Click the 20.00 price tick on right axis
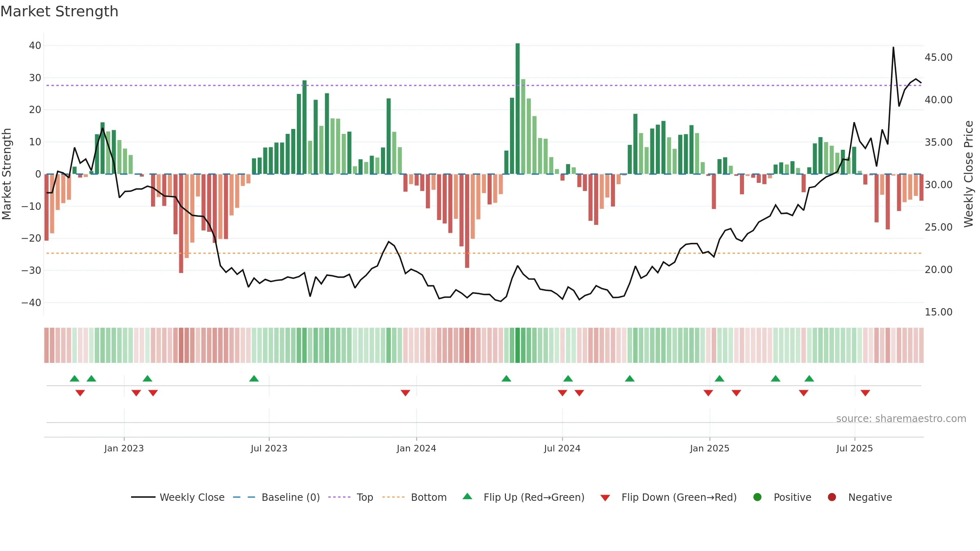Screen dimensions: 980x551 [x=939, y=270]
